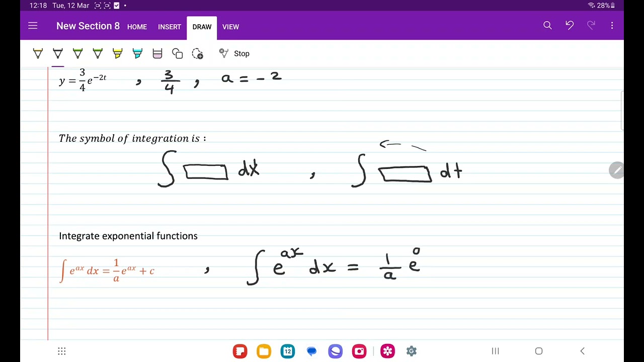Tap the status bar time 12:18
This screenshot has width=644, height=362.
[x=38, y=6]
